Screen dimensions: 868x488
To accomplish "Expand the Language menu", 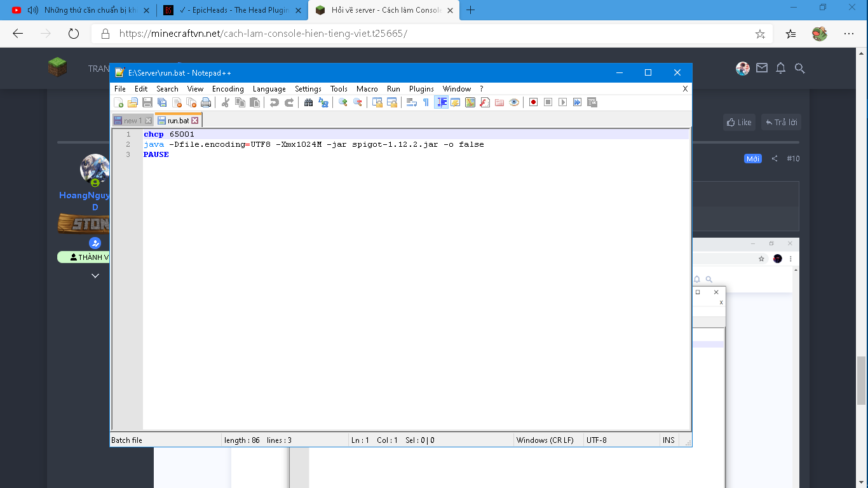I will point(269,89).
